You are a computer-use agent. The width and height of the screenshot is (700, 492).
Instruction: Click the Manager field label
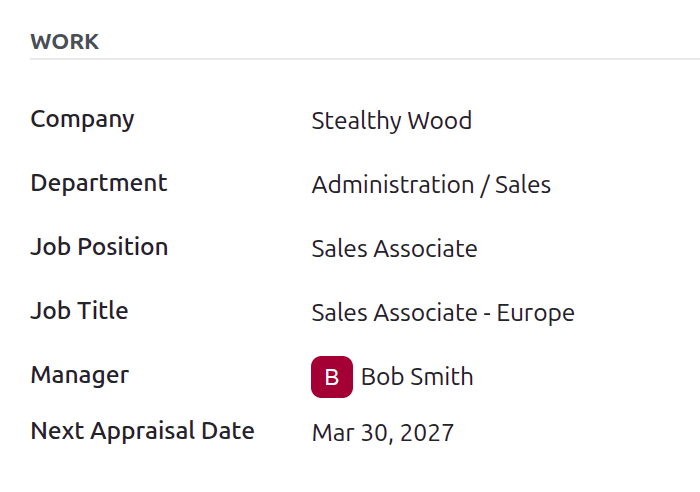point(79,375)
